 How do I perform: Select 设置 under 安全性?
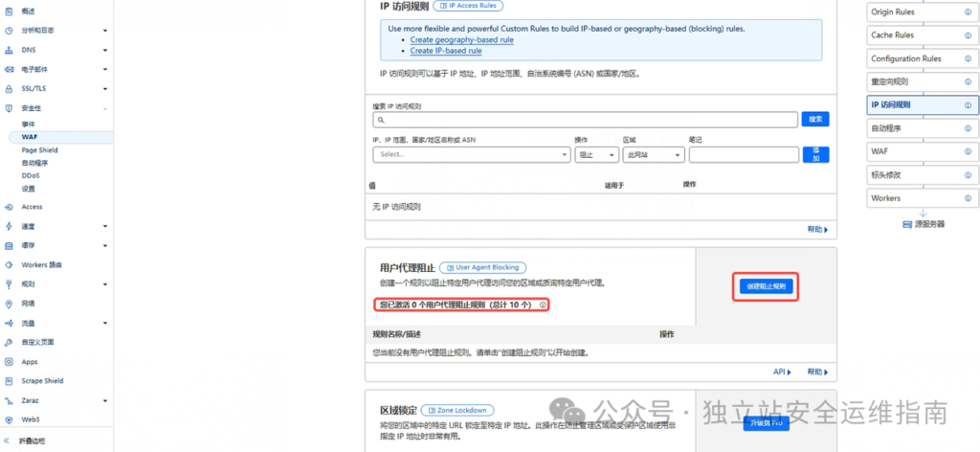tap(28, 189)
